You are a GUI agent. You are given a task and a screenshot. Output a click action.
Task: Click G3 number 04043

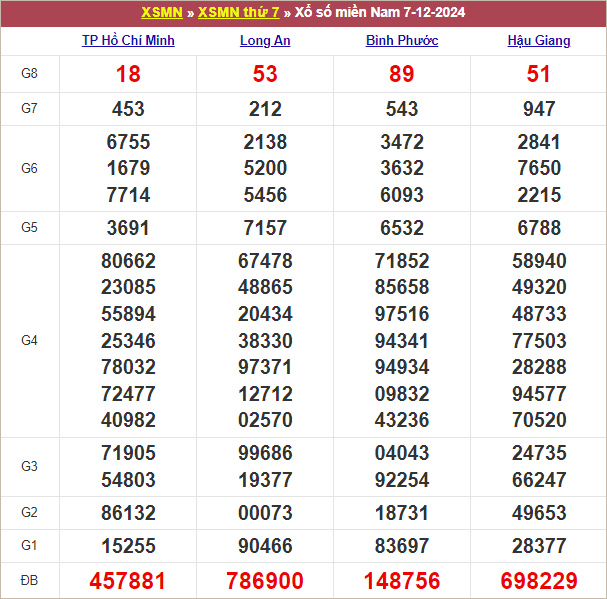coord(402,453)
